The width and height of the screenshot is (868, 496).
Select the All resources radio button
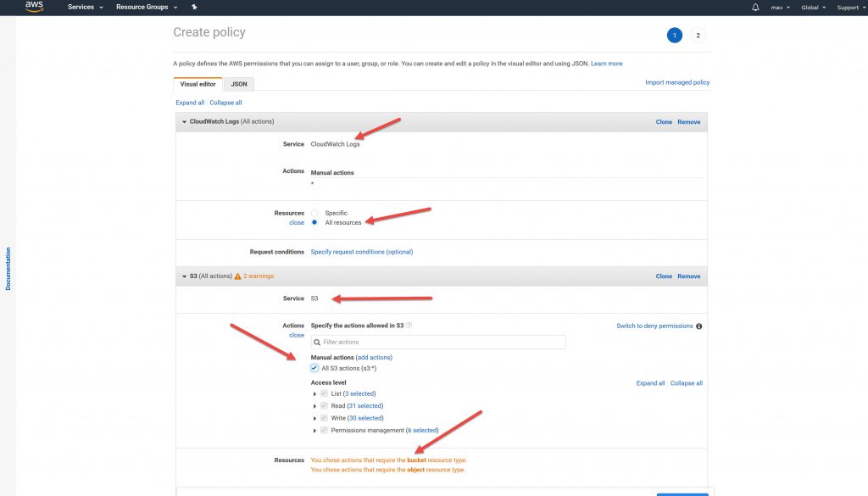tap(315, 223)
